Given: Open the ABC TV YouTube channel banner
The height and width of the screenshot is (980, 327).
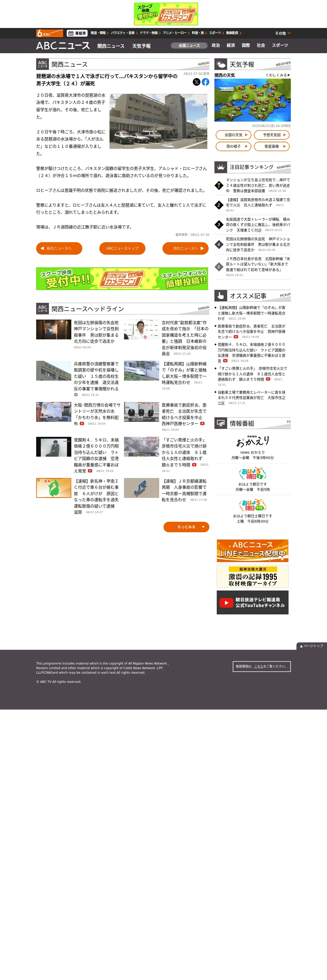Looking at the screenshot, I should (x=252, y=602).
